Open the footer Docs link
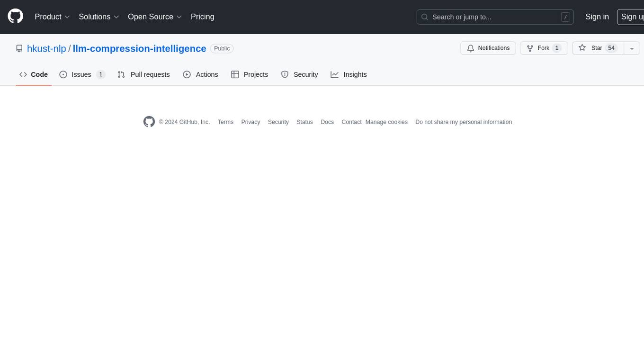The height and width of the screenshot is (362, 644). (327, 122)
